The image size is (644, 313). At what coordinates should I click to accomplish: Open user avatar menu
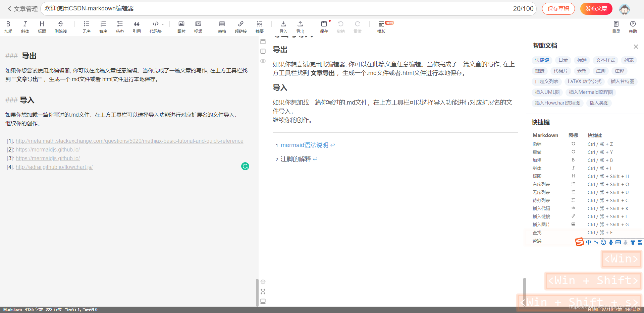(624, 9)
